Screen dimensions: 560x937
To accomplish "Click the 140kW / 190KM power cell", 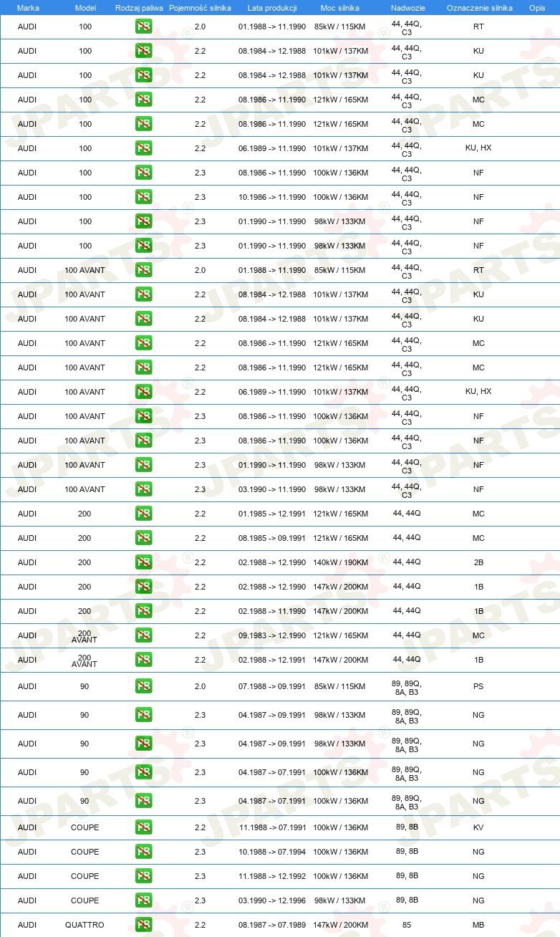I will coord(340,562).
